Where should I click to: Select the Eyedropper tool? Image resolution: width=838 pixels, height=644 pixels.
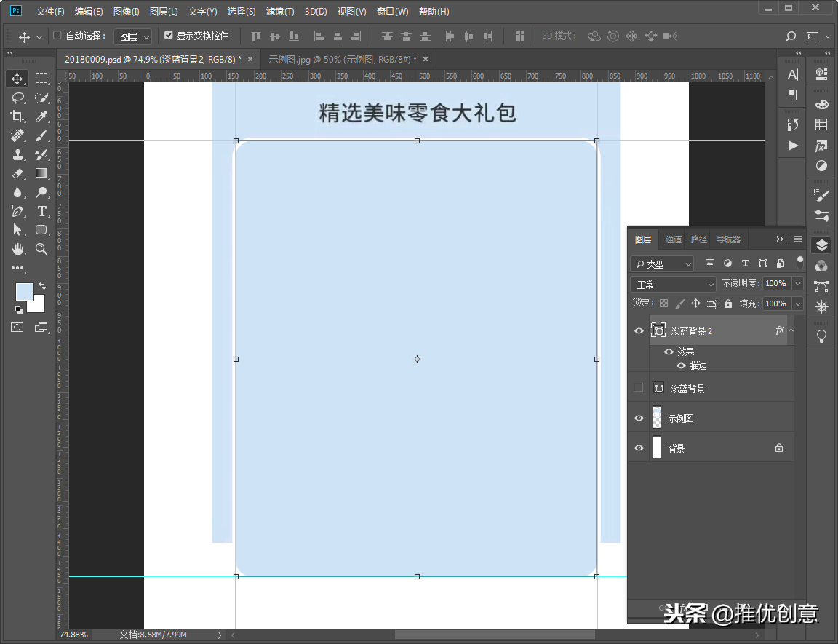pyautogui.click(x=41, y=116)
